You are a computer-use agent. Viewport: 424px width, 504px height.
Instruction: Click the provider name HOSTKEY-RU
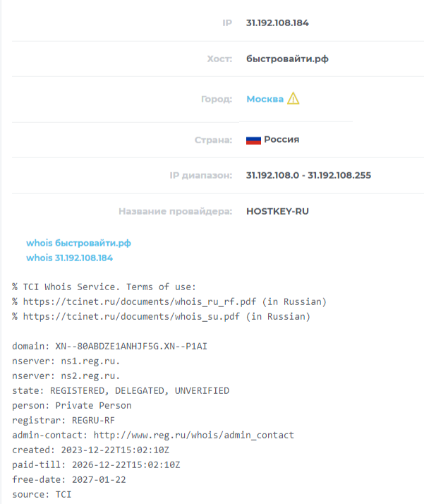tap(277, 211)
